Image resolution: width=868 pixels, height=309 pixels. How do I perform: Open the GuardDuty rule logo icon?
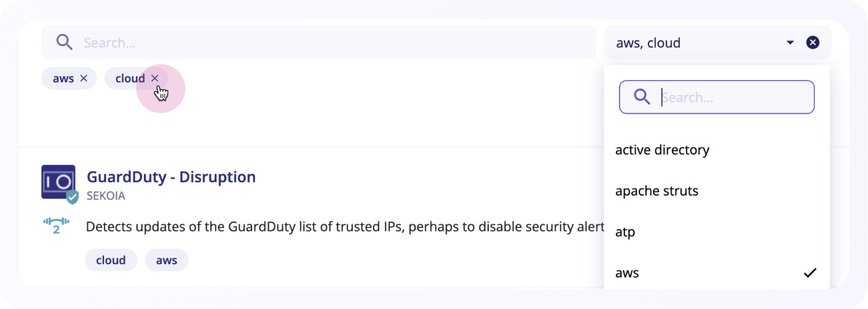[x=58, y=182]
